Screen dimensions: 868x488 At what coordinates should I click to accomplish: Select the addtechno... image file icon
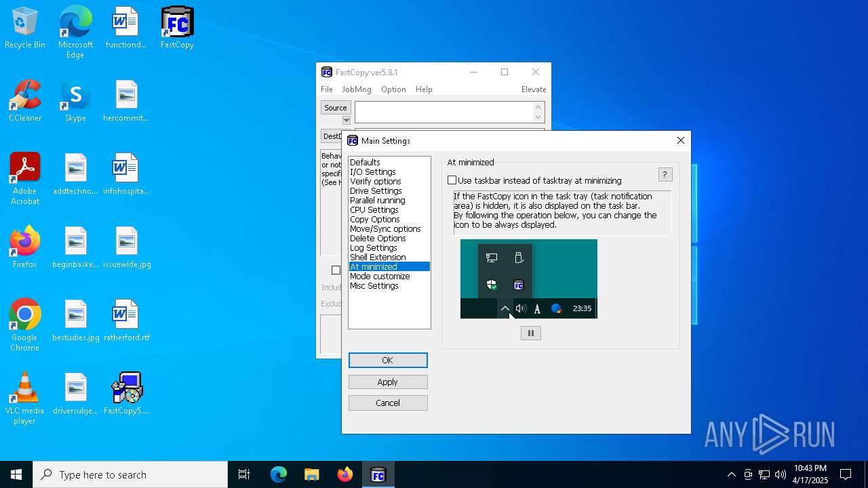click(75, 175)
